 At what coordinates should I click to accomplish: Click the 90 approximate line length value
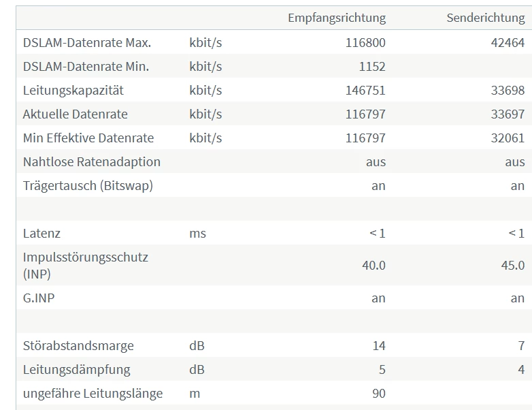[378, 393]
